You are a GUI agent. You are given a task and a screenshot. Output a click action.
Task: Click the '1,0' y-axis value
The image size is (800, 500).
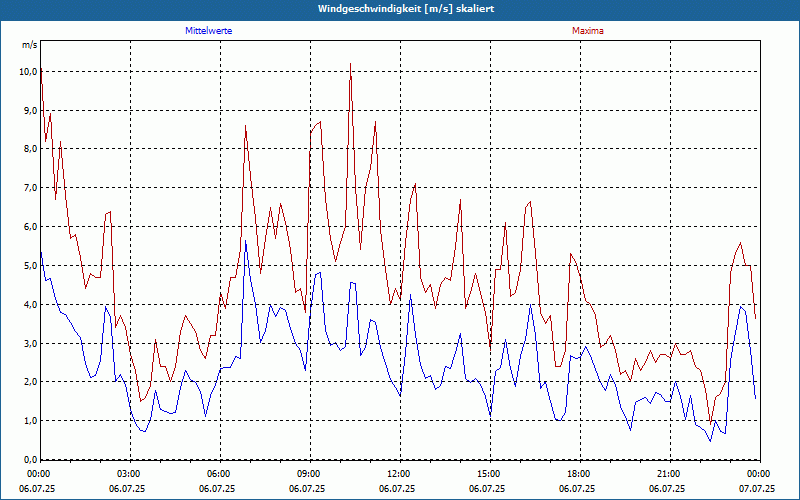(30, 421)
